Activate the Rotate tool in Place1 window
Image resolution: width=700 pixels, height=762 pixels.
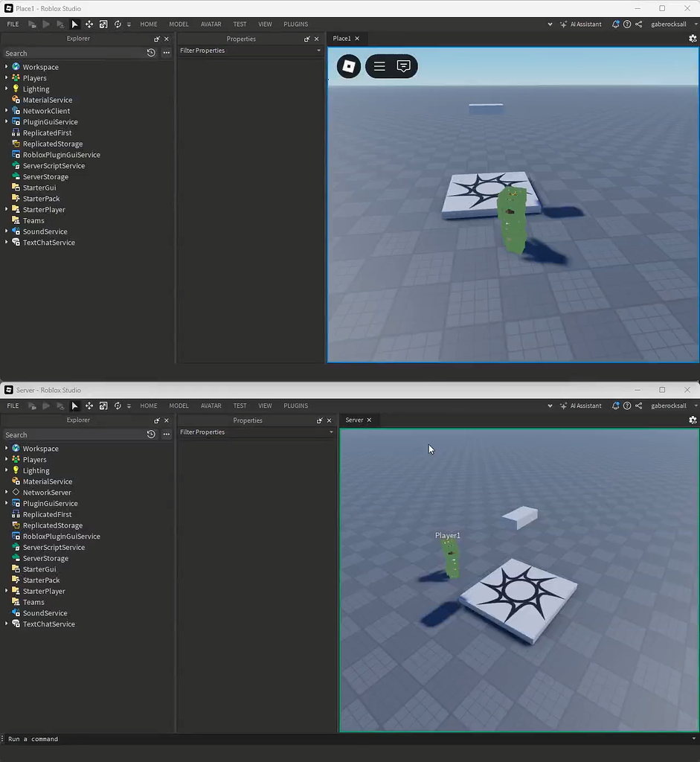[x=118, y=25]
